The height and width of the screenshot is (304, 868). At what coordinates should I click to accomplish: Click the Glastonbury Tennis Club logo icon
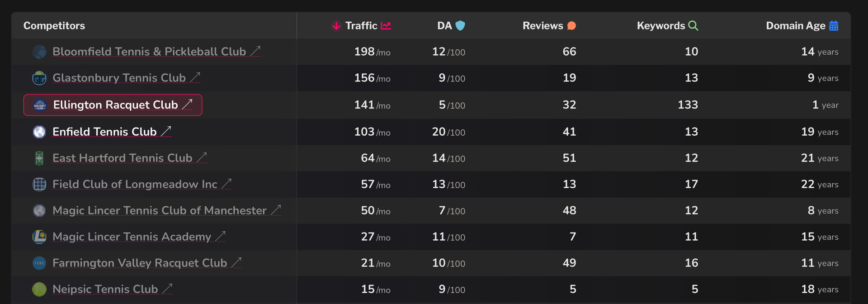(x=39, y=78)
